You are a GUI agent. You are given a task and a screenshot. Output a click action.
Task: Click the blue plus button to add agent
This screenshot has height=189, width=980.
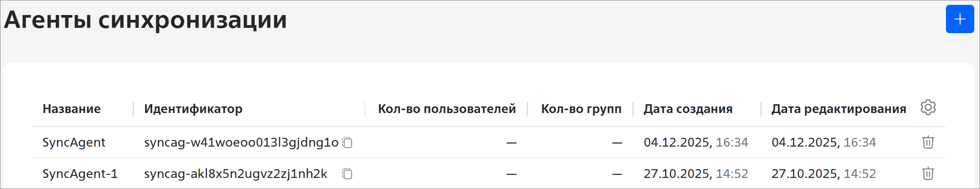(960, 19)
